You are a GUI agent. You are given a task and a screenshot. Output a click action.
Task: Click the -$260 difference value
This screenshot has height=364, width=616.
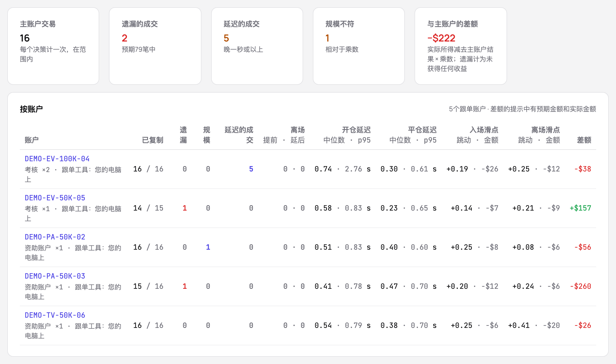[581, 286]
